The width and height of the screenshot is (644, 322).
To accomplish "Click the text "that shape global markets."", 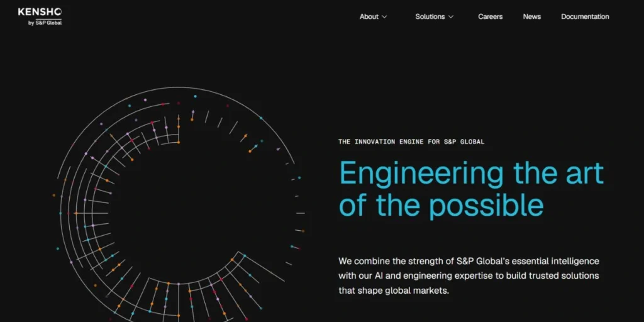I will 394,291.
